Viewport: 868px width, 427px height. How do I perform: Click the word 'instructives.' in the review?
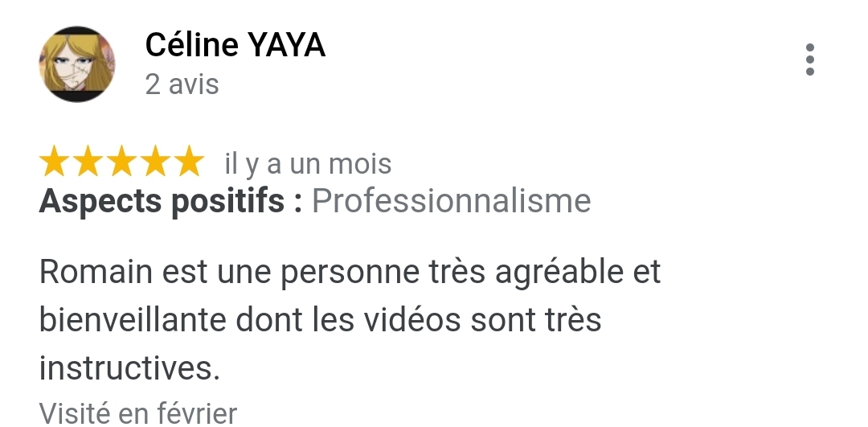click(129, 368)
